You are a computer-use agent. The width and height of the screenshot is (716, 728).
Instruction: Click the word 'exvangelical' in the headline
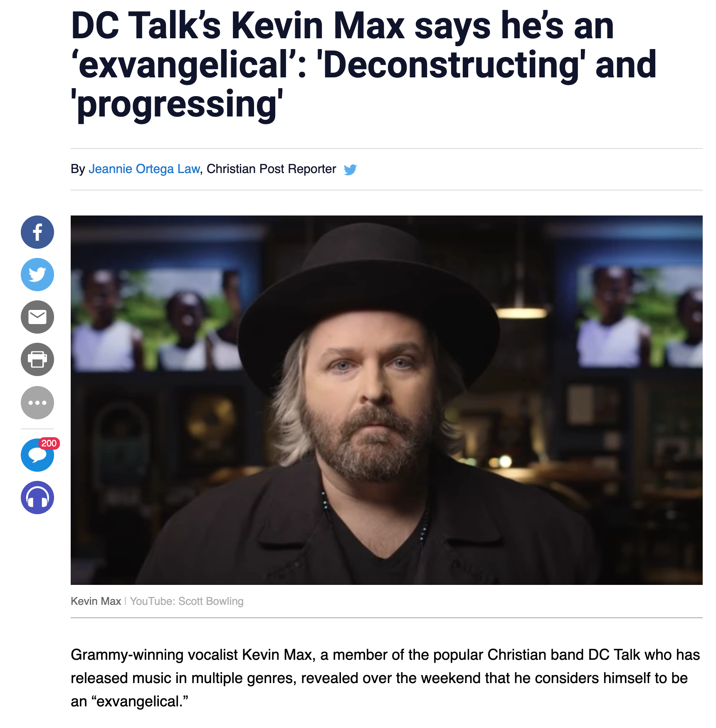(x=184, y=65)
